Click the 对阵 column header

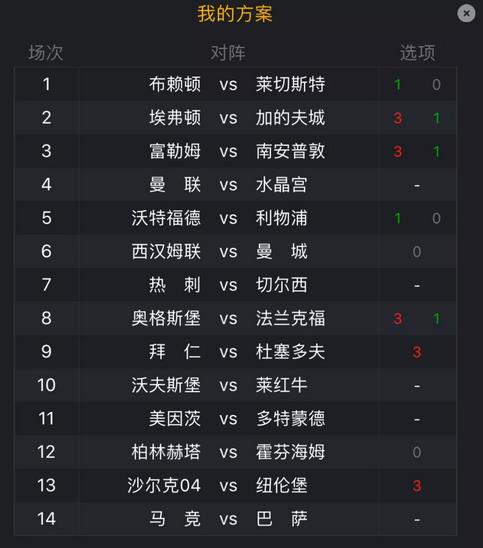coord(228,53)
